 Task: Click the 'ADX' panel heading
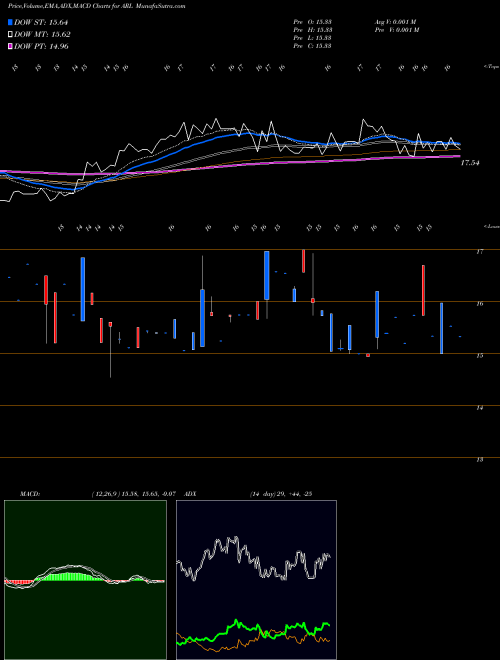point(190,494)
